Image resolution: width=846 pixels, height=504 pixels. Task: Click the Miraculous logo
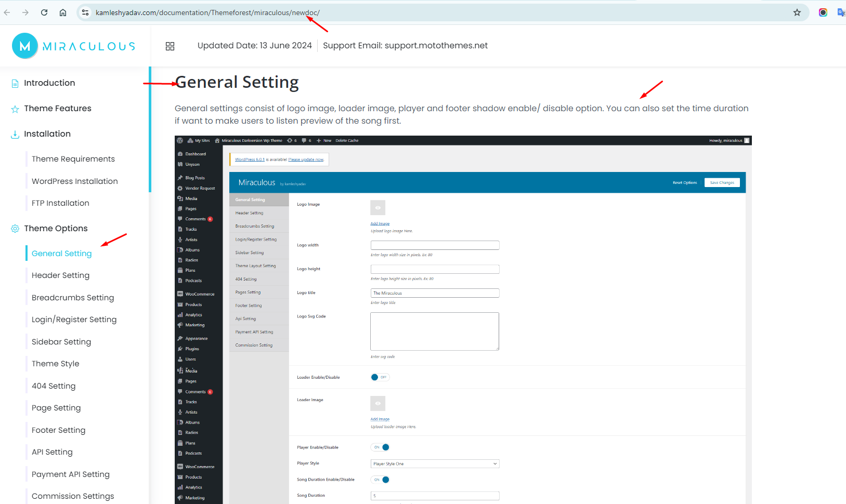point(74,46)
